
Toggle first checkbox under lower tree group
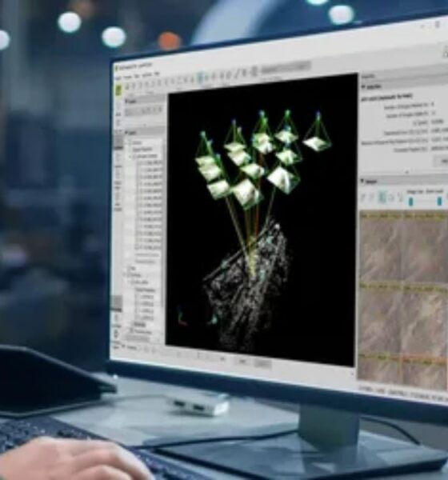138,297
